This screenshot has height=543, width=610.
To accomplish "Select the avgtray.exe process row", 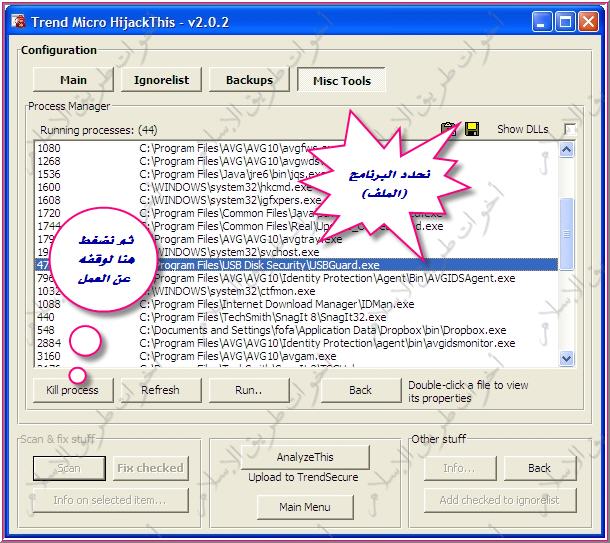I will pos(296,239).
